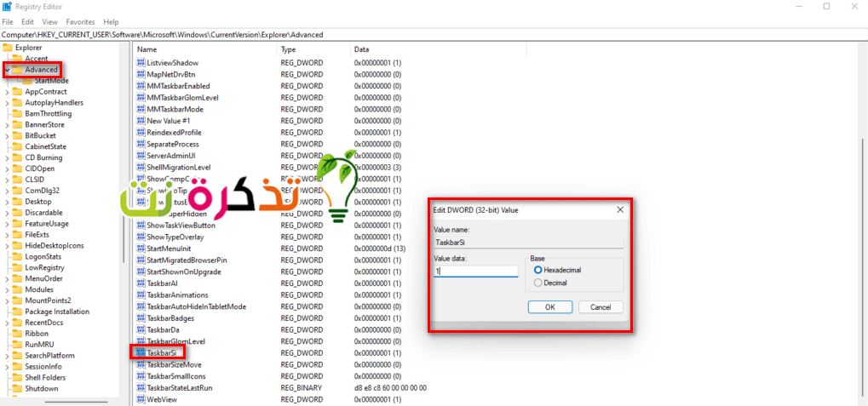Click the ListviewShadow DWORD value icon
Screen dimensions: 868x406
pos(141,63)
